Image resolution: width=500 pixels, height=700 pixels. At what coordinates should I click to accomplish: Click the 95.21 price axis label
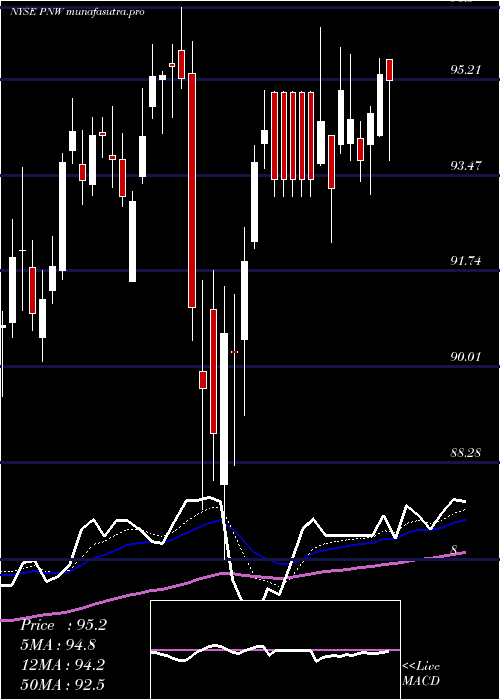tap(466, 70)
